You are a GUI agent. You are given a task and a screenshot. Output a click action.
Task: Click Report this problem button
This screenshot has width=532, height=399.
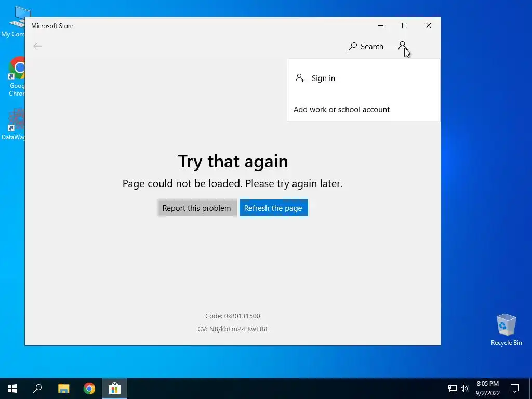197,208
